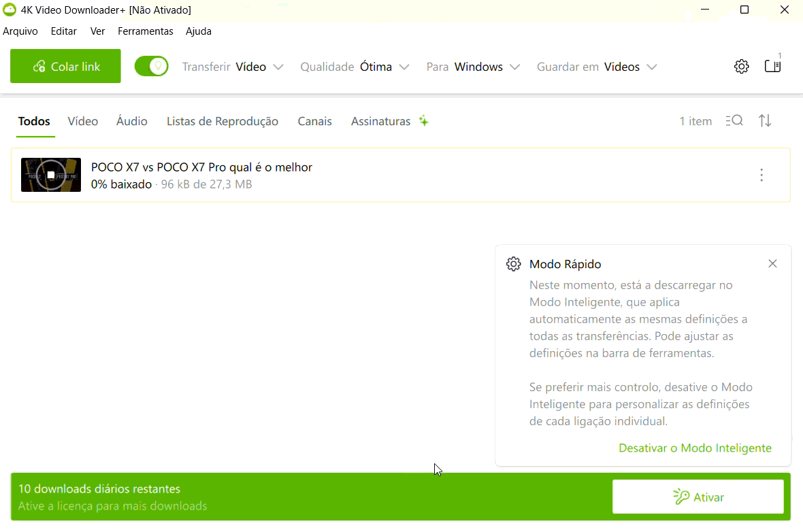This screenshot has width=803, height=532.
Task: Select the Áudio tab
Action: pos(131,120)
